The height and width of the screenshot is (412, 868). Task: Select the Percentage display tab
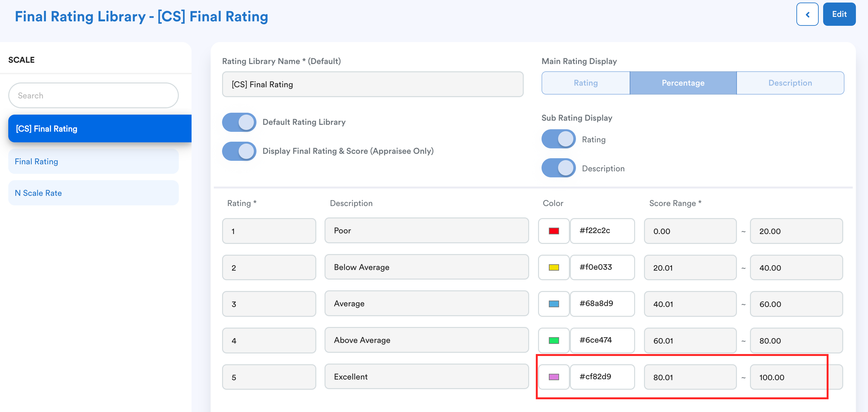coord(683,83)
